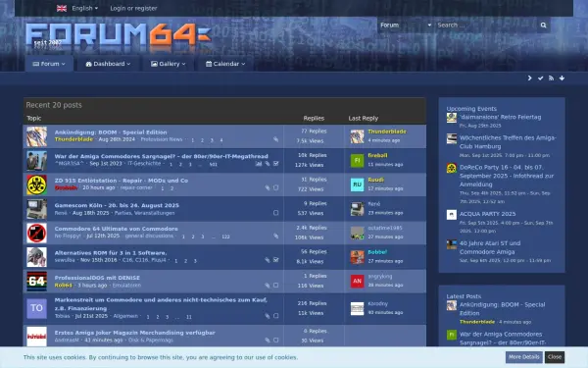This screenshot has height=368, width=588.
Task: Click Login or register link
Action: coord(133,8)
